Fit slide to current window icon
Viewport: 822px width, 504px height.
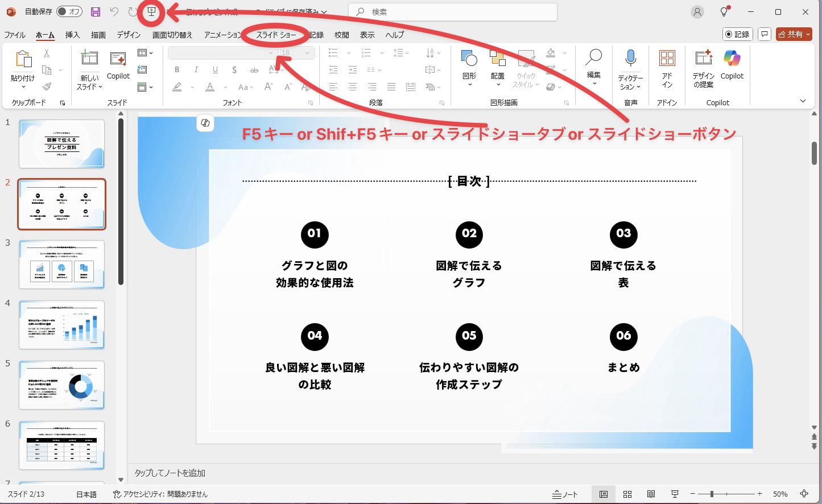(804, 494)
